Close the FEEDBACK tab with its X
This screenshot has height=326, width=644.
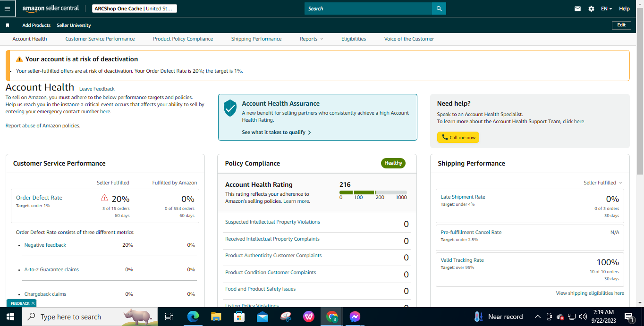tap(33, 303)
